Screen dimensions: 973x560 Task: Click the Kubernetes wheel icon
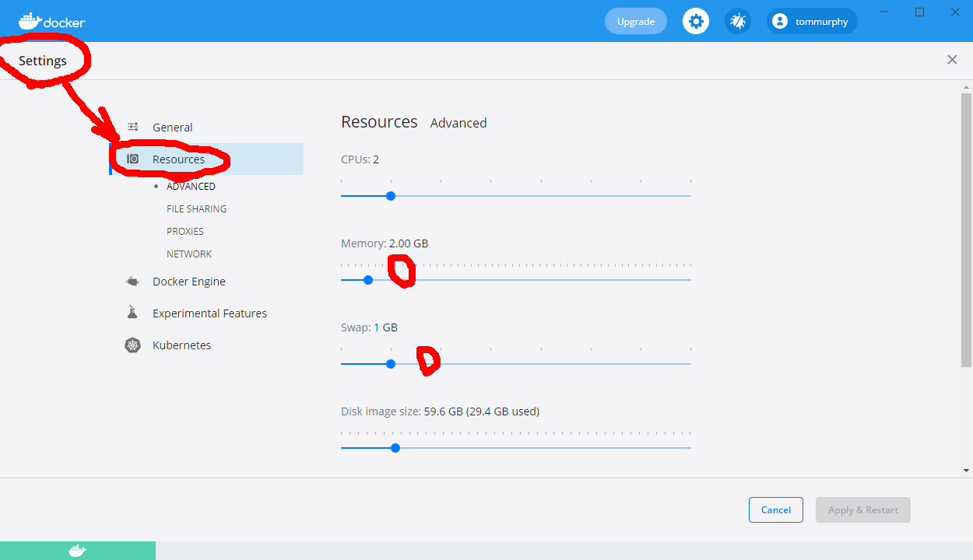point(133,345)
